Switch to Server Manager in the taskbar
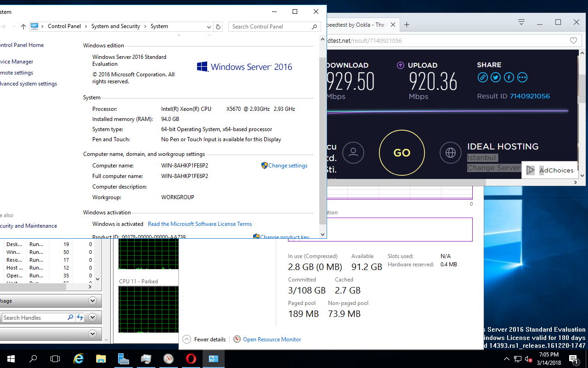 coord(124,359)
